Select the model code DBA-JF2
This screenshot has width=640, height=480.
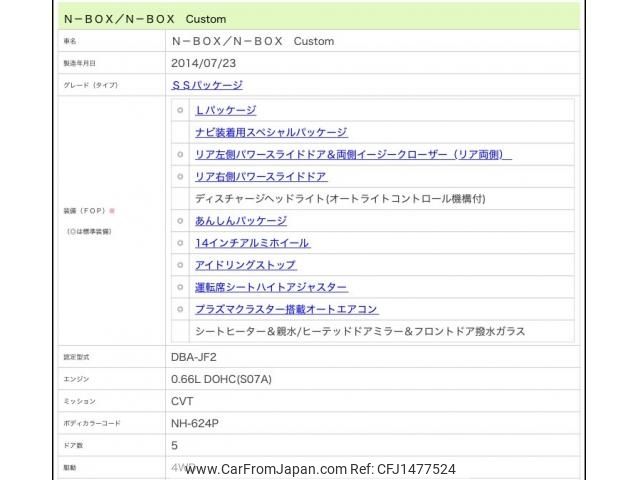tap(193, 357)
